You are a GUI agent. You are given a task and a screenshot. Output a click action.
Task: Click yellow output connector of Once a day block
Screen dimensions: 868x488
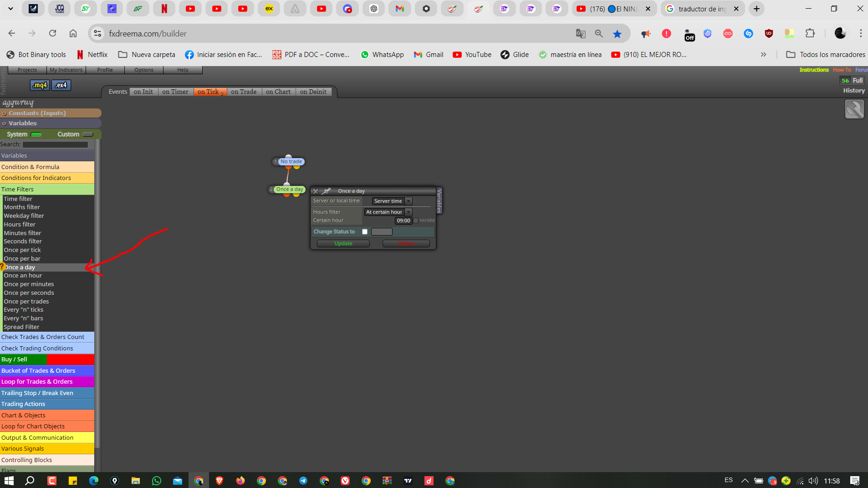pyautogui.click(x=296, y=195)
